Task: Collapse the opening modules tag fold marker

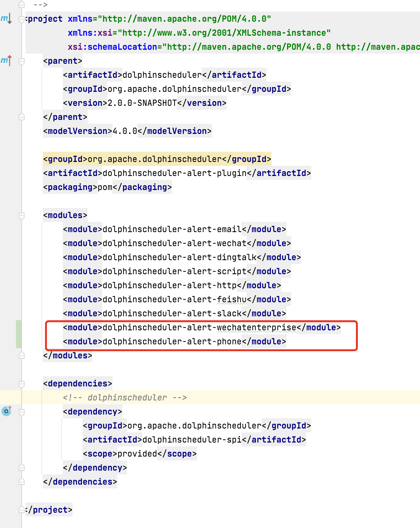Action: [x=22, y=216]
